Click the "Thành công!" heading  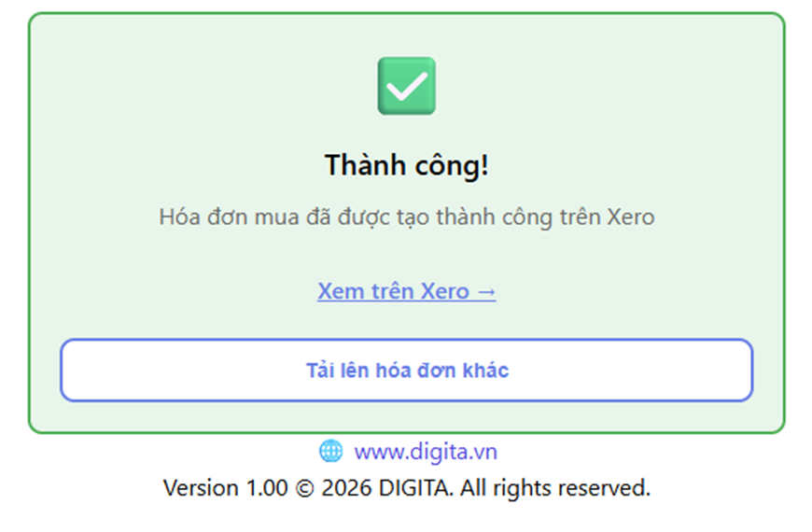(406, 166)
